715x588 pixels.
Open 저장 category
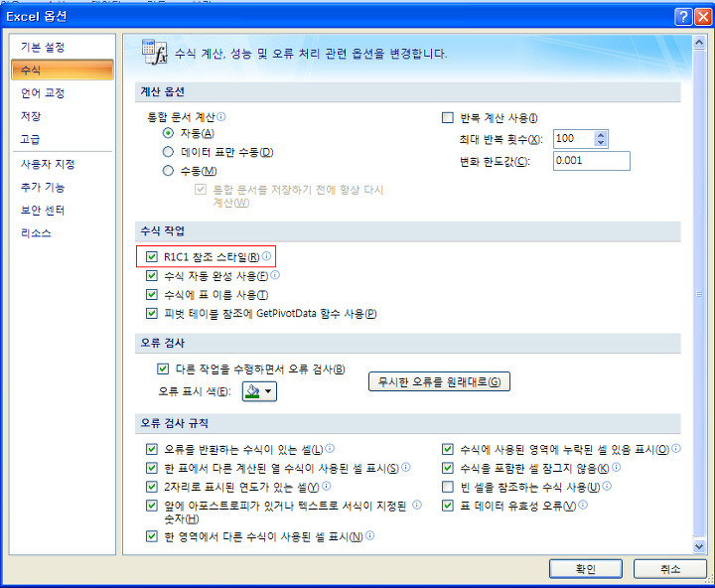click(63, 116)
